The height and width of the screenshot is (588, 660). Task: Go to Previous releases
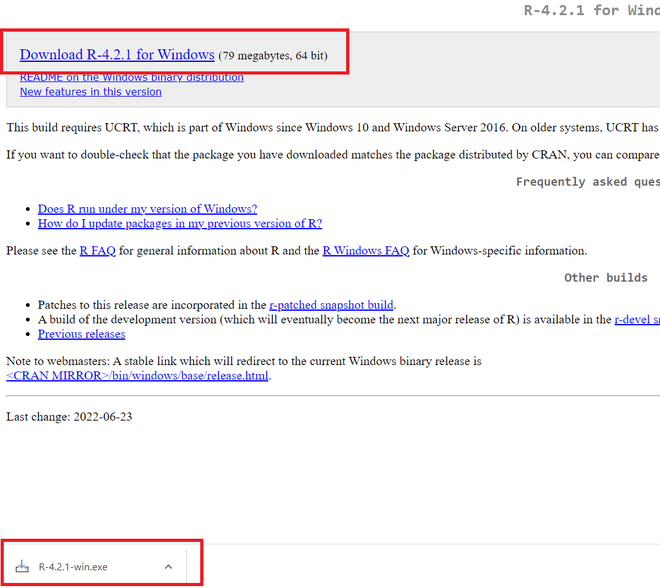pyautogui.click(x=81, y=334)
